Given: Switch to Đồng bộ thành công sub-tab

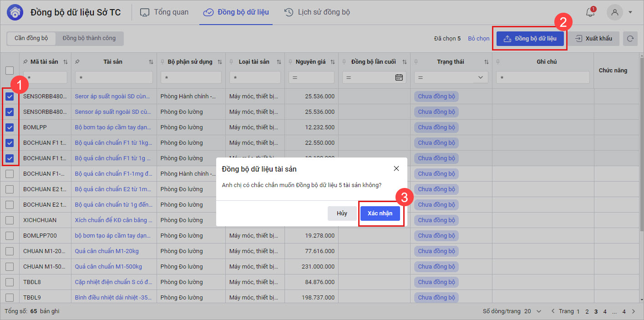Looking at the screenshot, I should [x=89, y=38].
